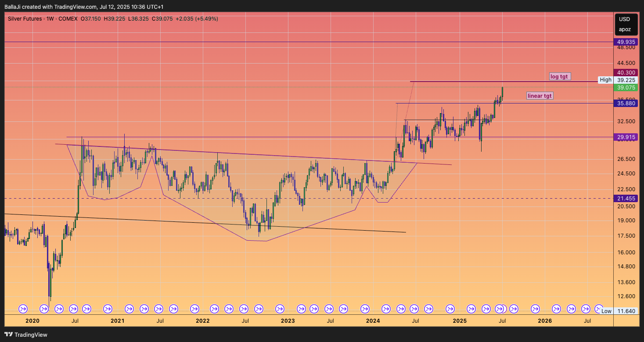Click the 44.500 price axis tick

pyautogui.click(x=626, y=63)
